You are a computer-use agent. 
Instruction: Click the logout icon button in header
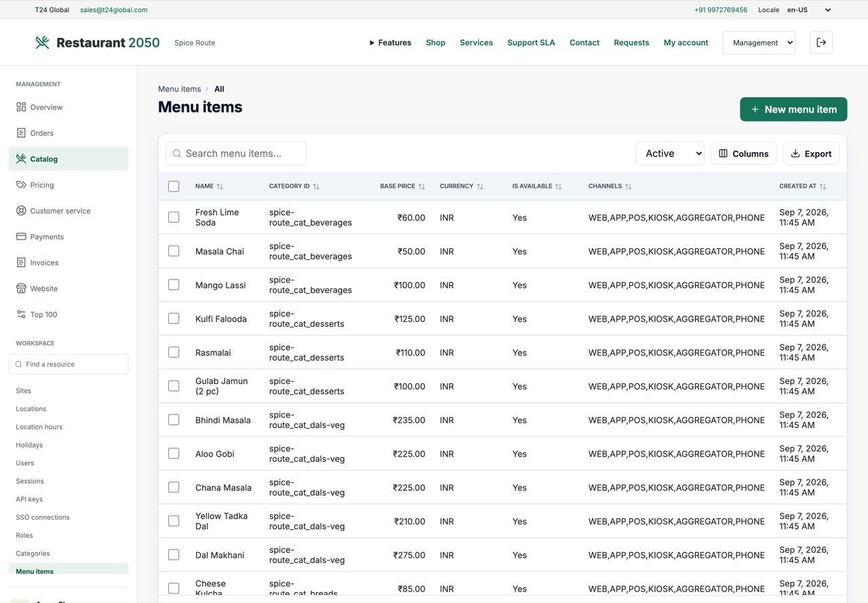pyautogui.click(x=821, y=43)
